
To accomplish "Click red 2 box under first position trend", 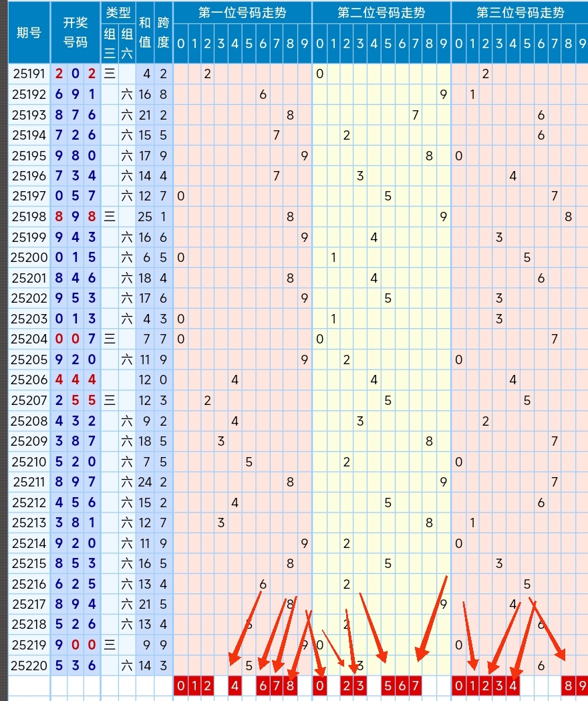I will coord(208,686).
